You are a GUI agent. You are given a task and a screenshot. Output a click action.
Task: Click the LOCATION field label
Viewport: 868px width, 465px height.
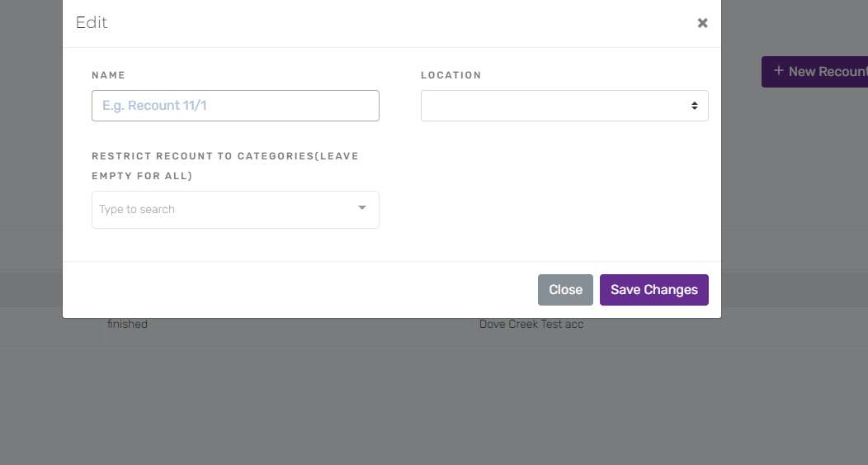451,75
